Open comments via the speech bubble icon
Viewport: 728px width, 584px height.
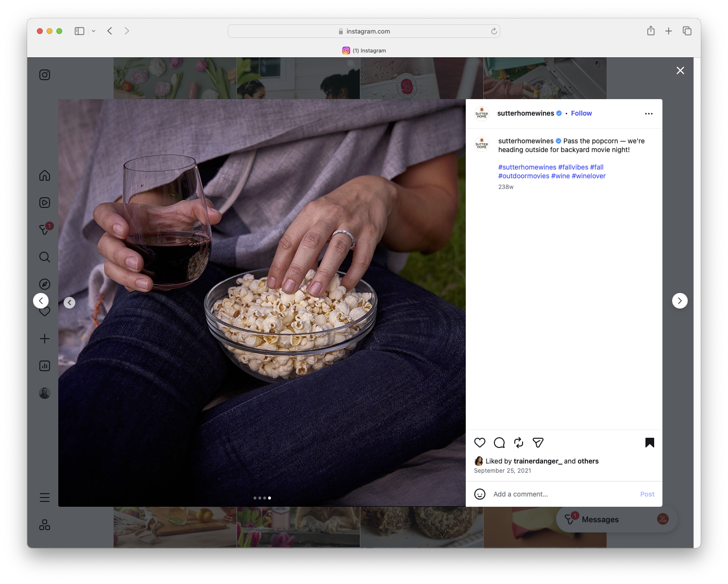[499, 443]
